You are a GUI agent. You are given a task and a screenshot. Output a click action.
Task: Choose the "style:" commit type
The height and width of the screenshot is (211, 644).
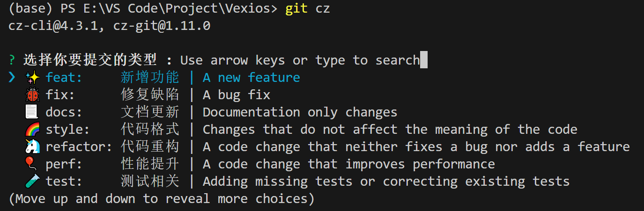pos(67,130)
